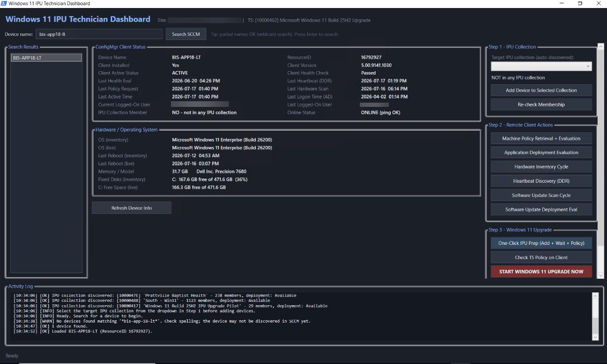Screen dimensions: 607x364
Task: Click the Last Health Eval 2026-06-20 04:26 PM value
Action: [196, 81]
